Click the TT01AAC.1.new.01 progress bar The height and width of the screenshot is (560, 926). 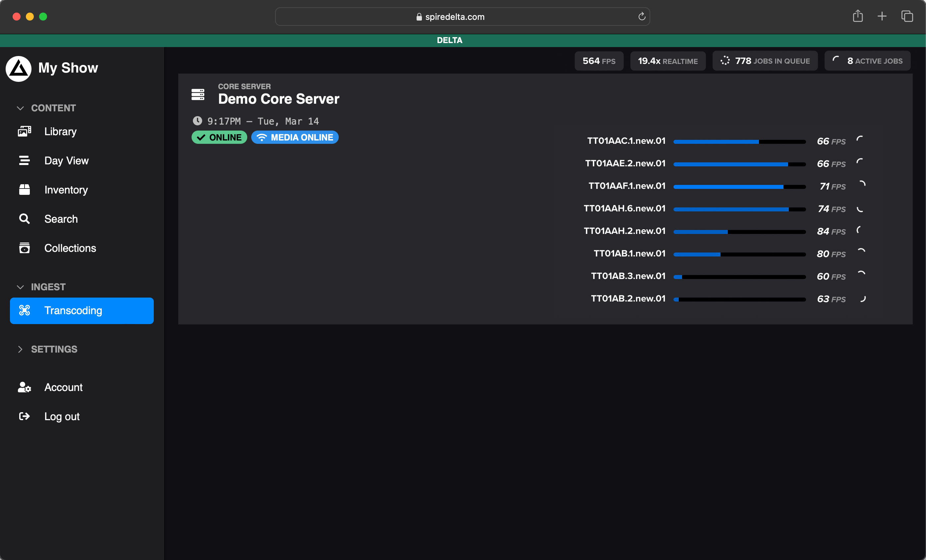pos(739,142)
